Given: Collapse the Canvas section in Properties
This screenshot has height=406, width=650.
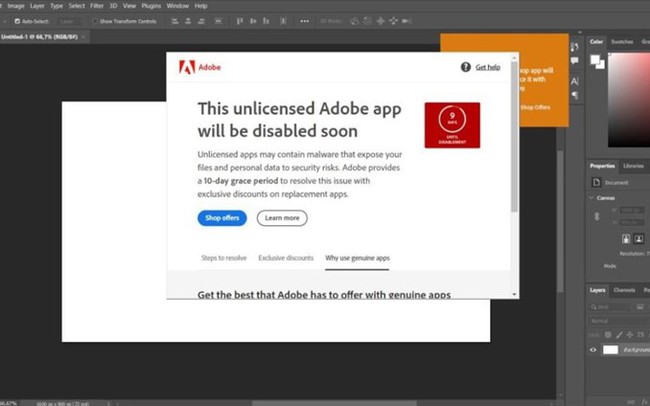Looking at the screenshot, I should click(x=592, y=196).
